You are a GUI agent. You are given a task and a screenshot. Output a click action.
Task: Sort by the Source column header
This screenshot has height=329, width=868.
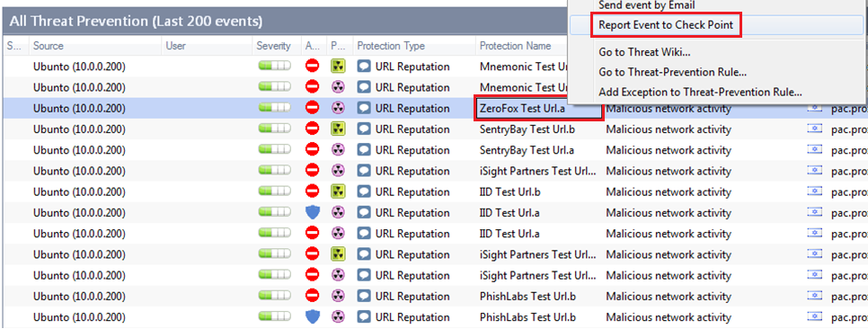tap(49, 46)
